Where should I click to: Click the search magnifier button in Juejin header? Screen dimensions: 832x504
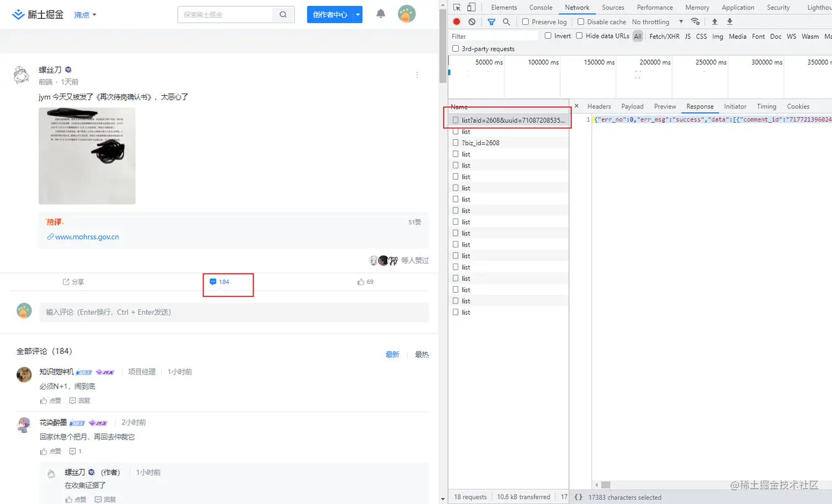283,15
